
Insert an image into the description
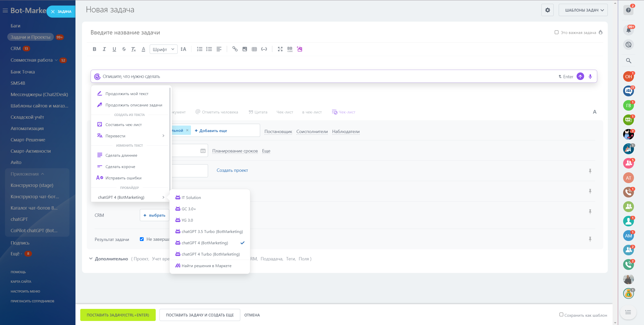click(x=245, y=49)
